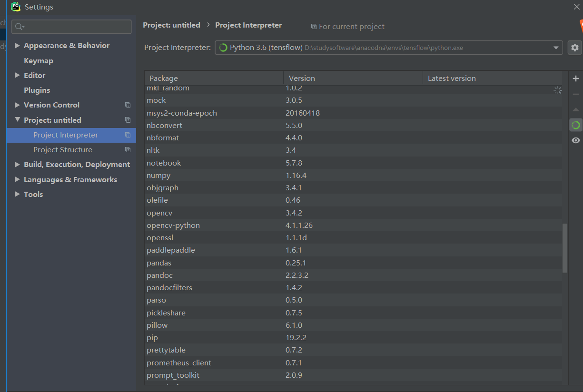Viewport: 583px width, 392px height.
Task: Select the pandoc package row
Action: (x=354, y=275)
